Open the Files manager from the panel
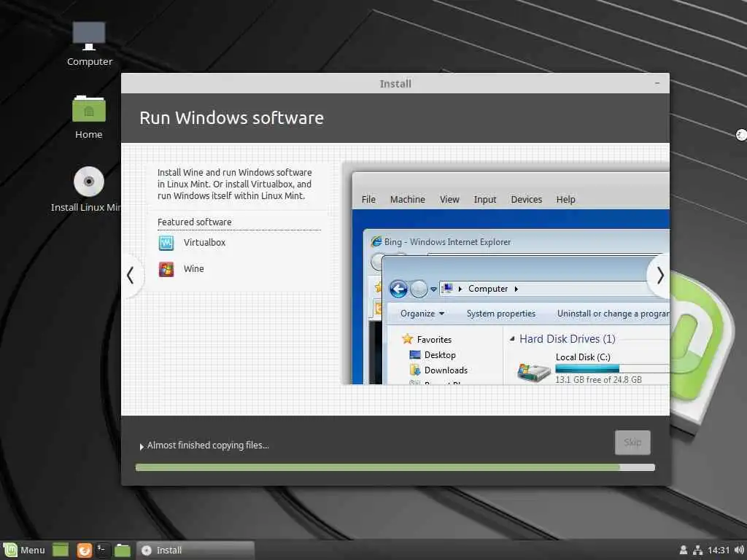 tap(123, 550)
